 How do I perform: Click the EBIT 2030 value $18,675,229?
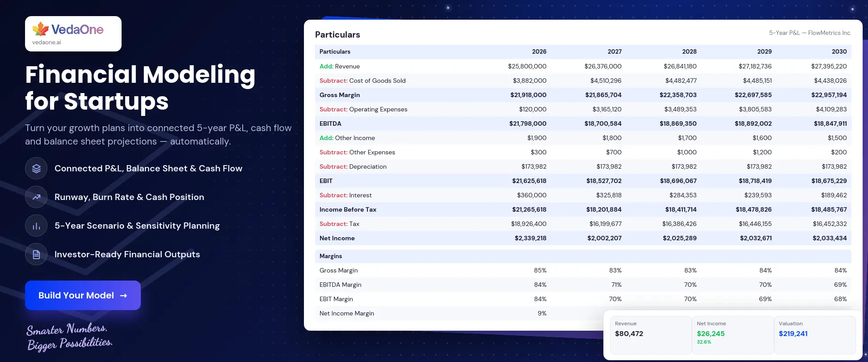[x=829, y=181]
